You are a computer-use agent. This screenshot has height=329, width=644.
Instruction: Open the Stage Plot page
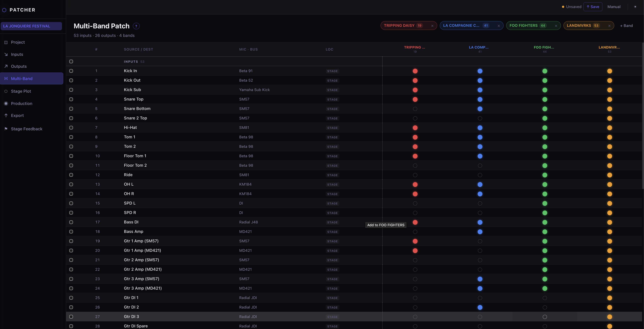31,91
